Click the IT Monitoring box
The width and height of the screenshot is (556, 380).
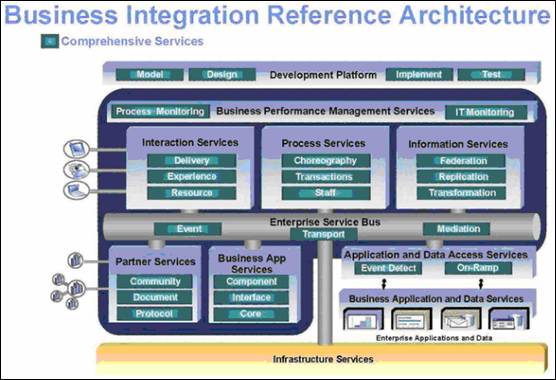tap(485, 112)
